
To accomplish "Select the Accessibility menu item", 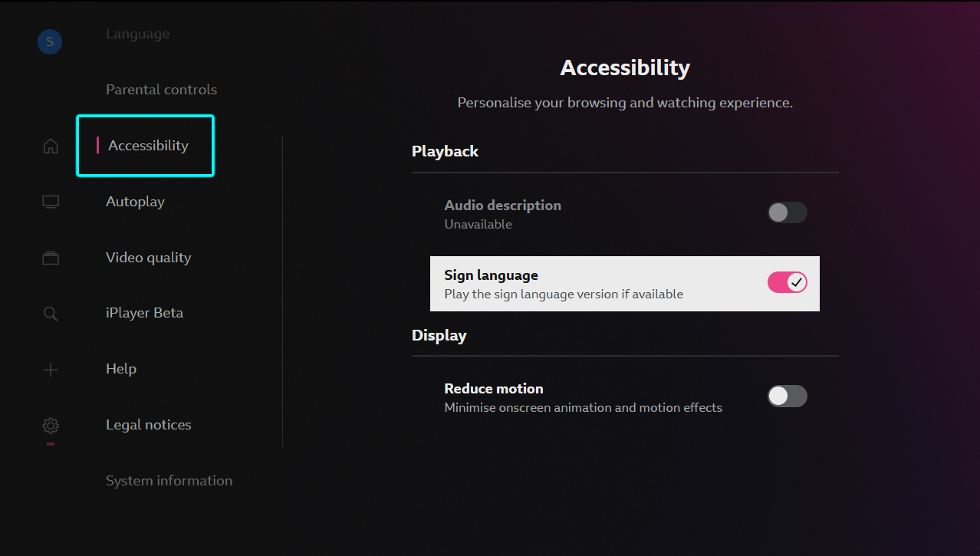I will (x=147, y=145).
